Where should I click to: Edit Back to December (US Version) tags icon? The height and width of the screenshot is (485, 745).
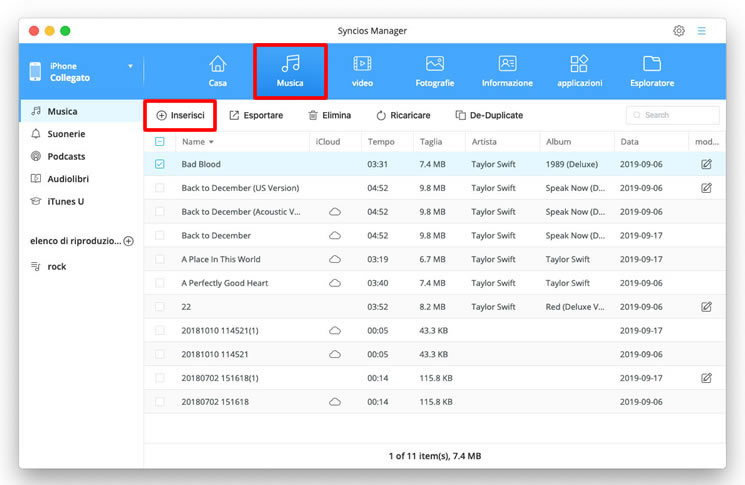coord(706,188)
